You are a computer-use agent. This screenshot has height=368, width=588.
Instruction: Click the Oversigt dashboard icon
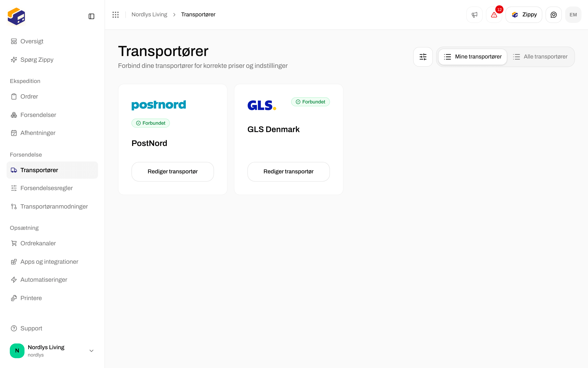(14, 41)
